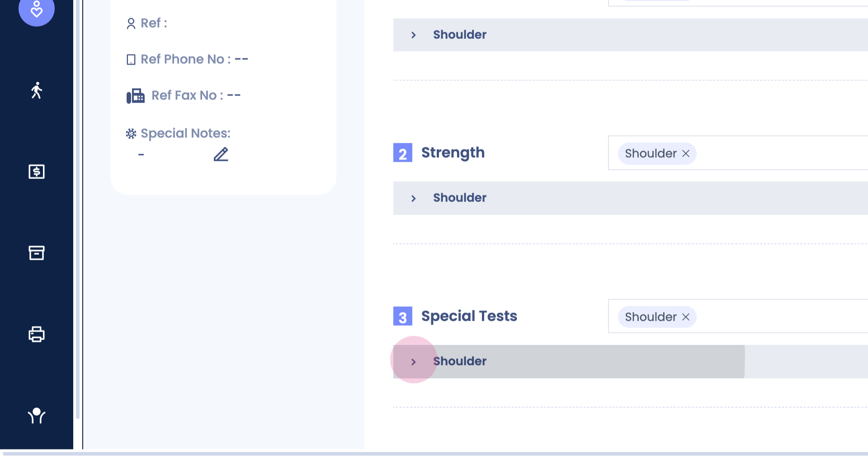The width and height of the screenshot is (868, 458).
Task: Click the horizontal scrollbar at bottom
Action: click(x=434, y=453)
